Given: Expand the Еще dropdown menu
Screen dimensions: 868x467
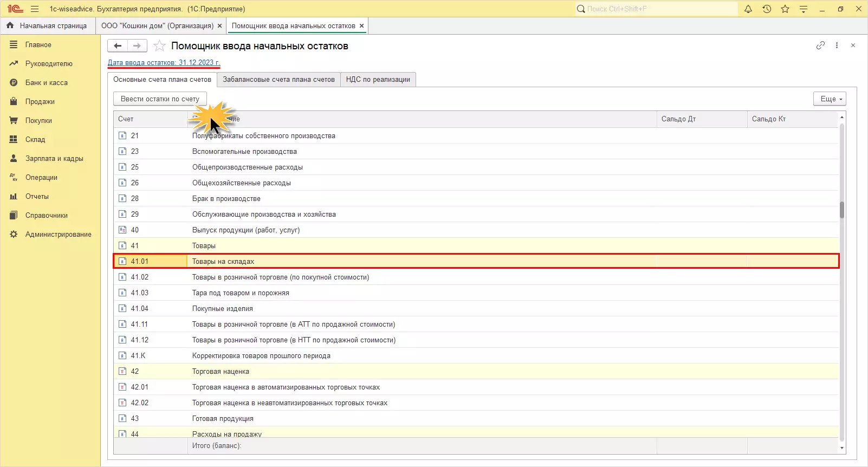Looking at the screenshot, I should [x=830, y=99].
